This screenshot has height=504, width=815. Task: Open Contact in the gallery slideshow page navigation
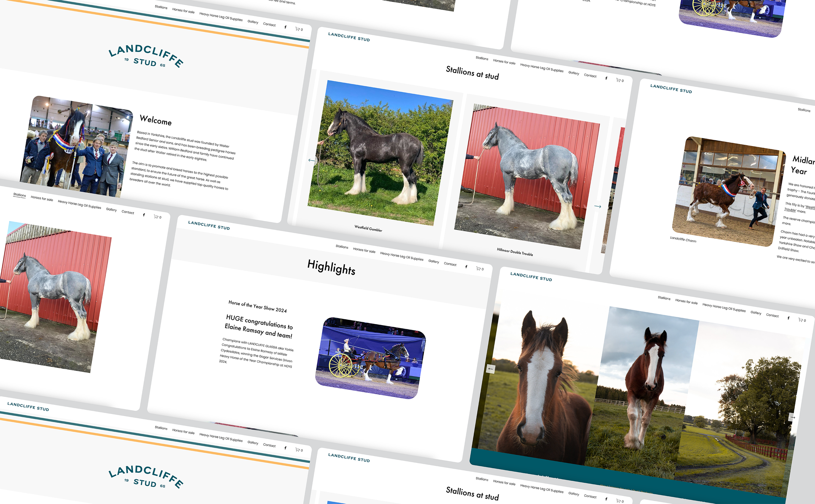[x=772, y=315]
